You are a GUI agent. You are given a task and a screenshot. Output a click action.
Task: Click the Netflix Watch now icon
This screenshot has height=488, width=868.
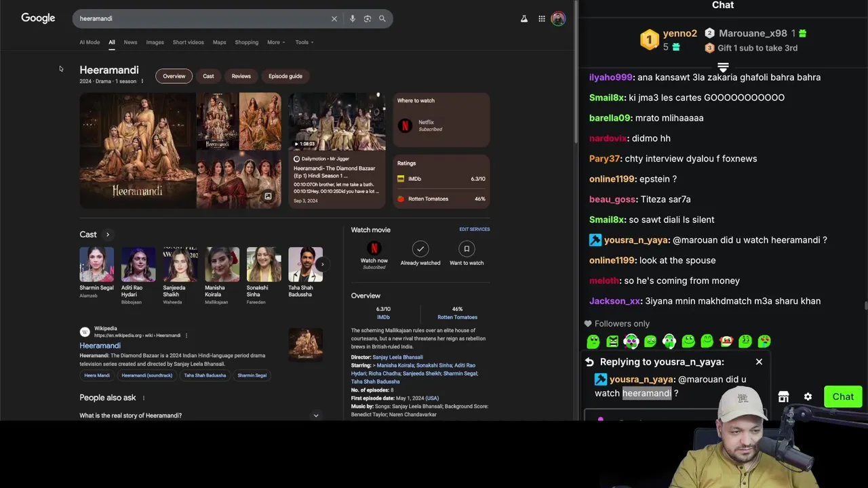pyautogui.click(x=374, y=249)
